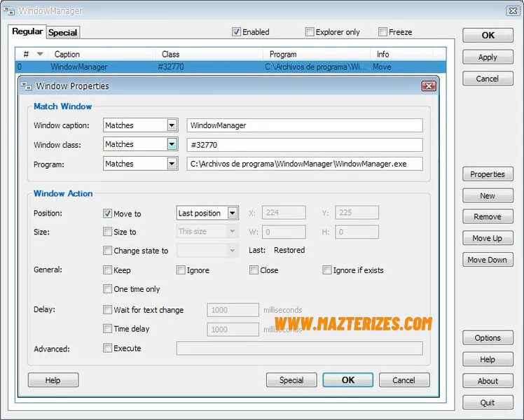Screen dimensions: 524x420
Task: Click the WindowManager title bar app icon
Action: click(9, 10)
